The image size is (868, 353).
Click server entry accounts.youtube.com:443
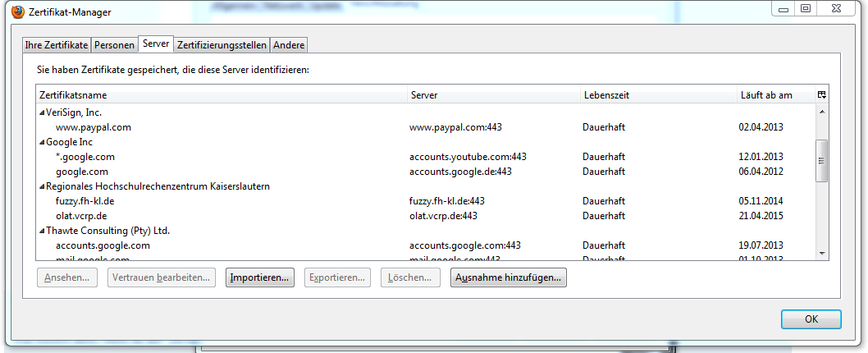point(468,157)
